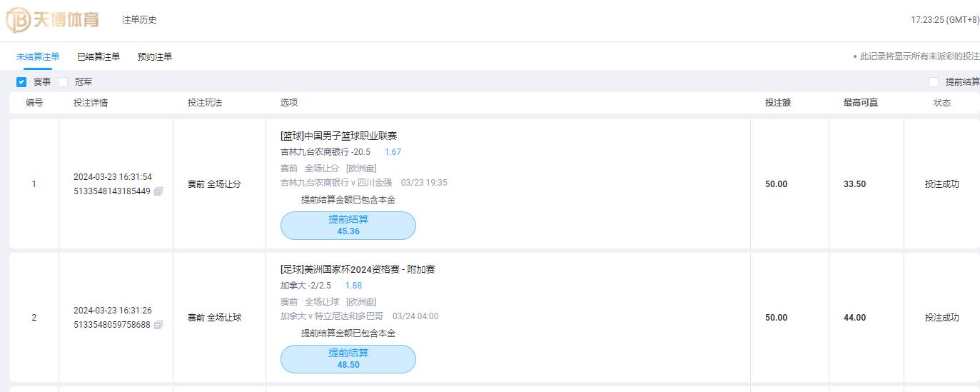This screenshot has width=980, height=392.
Task: Click the 投注额 column header
Action: click(778, 103)
